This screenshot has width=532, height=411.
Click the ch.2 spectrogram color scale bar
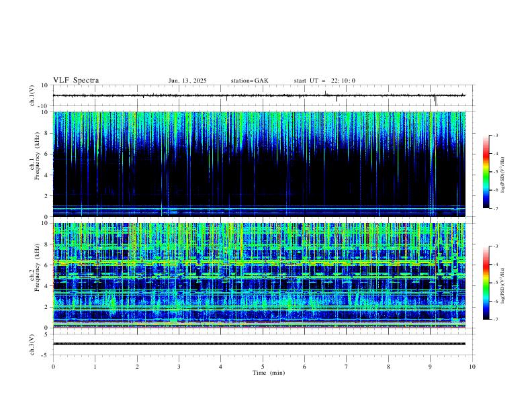point(486,283)
